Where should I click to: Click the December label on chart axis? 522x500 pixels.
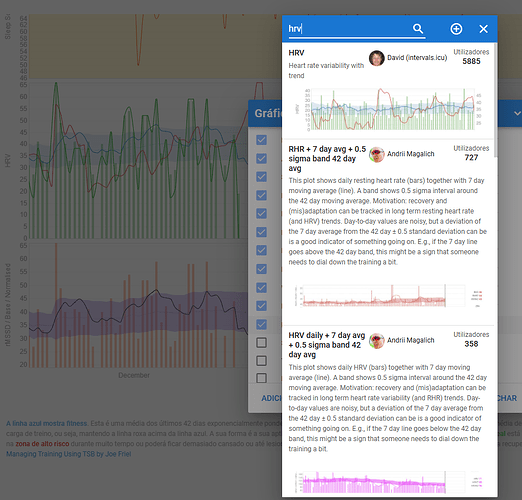pyautogui.click(x=134, y=375)
